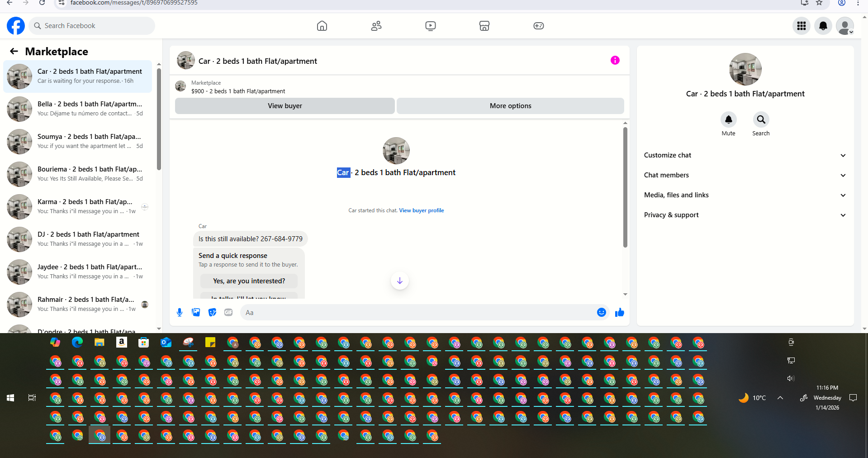Open the Windows Start menu
The image size is (868, 458).
tap(10, 398)
